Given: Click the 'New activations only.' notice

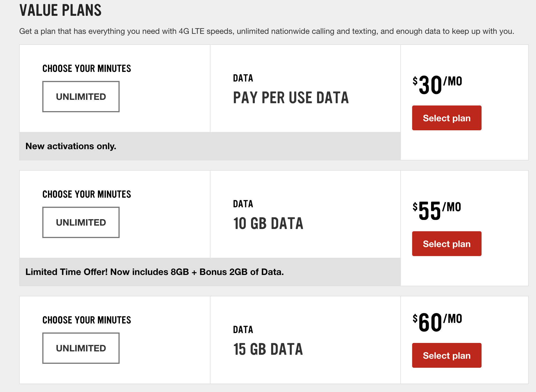Looking at the screenshot, I should pyautogui.click(x=71, y=146).
